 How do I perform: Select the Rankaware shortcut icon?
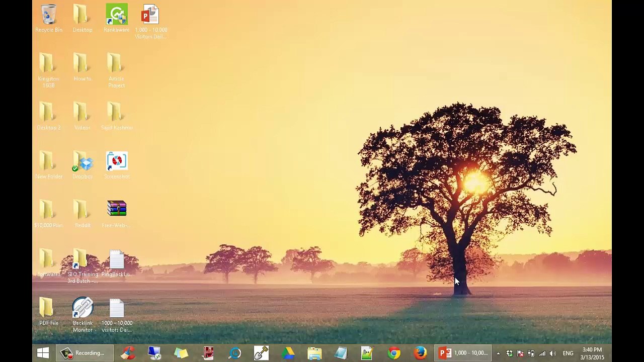tap(116, 19)
